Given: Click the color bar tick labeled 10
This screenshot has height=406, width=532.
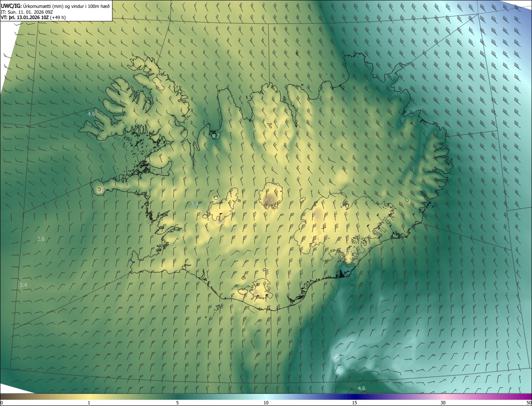Looking at the screenshot, I should [x=266, y=403].
